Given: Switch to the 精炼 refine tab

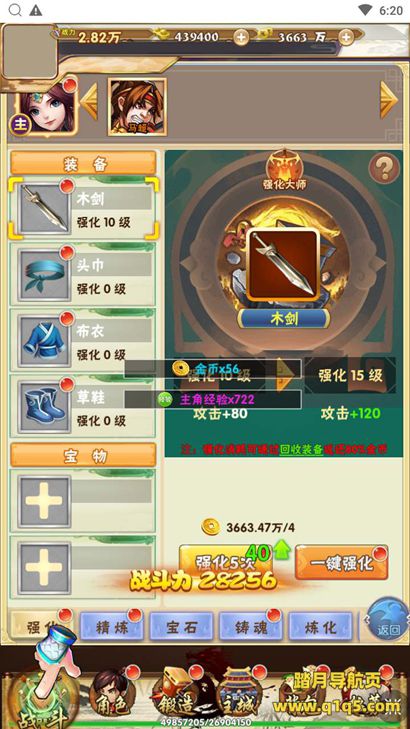Looking at the screenshot, I should pyautogui.click(x=112, y=627).
